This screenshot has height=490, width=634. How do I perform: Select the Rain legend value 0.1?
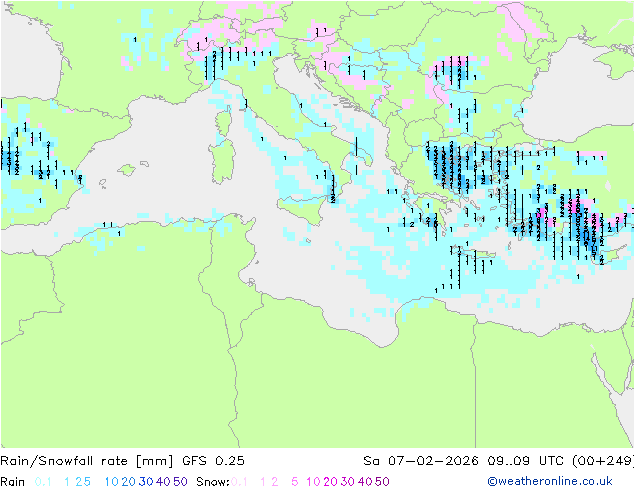pos(43,482)
